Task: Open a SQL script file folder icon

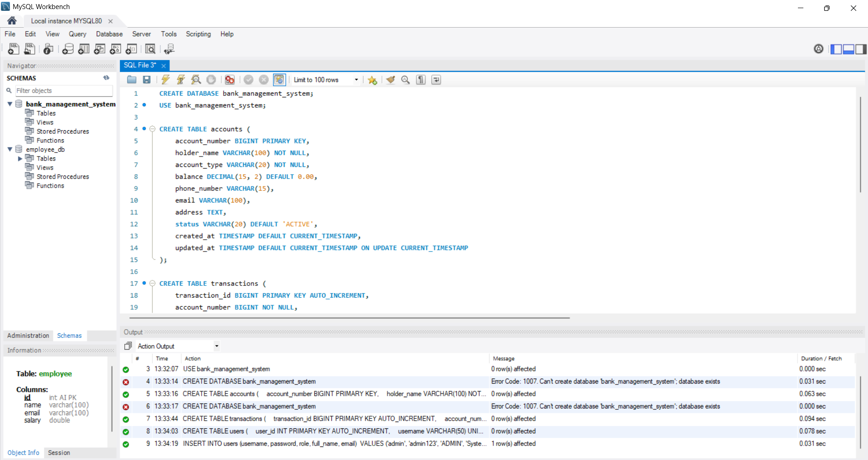Action: pyautogui.click(x=132, y=80)
